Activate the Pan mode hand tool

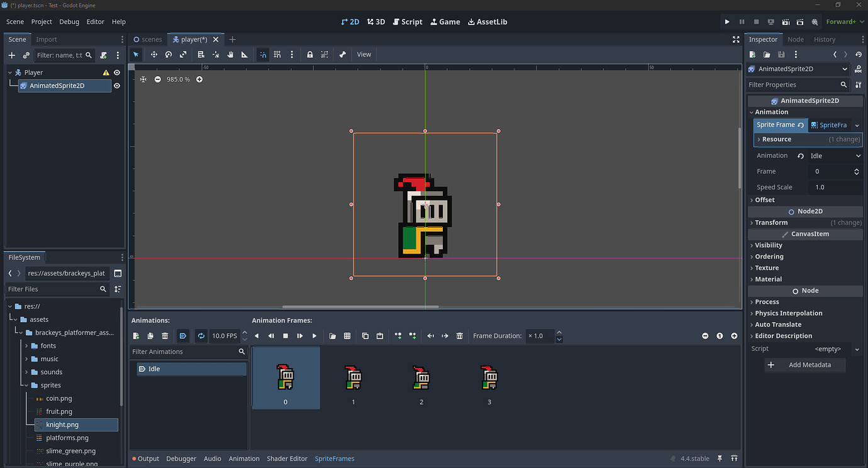click(230, 55)
